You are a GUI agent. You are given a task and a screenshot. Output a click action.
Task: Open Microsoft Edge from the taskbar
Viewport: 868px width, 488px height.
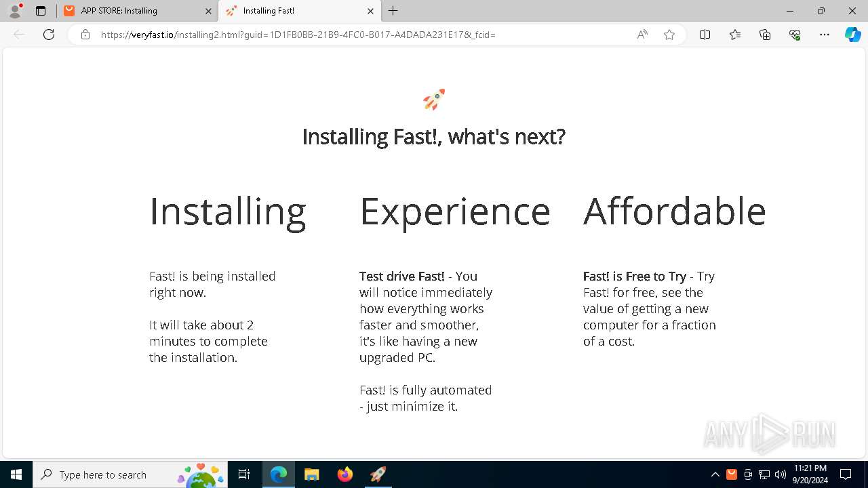click(279, 474)
